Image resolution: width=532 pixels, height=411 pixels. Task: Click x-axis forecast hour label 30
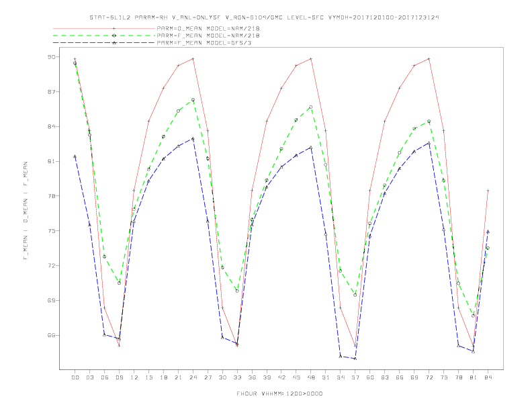(222, 377)
